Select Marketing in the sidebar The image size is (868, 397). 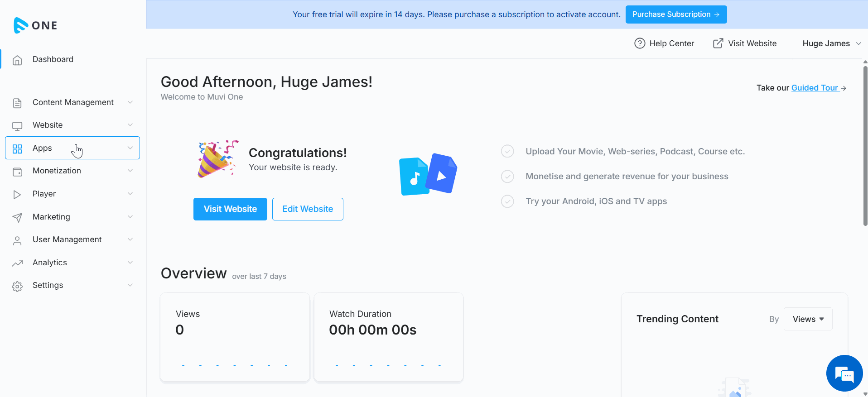72,217
